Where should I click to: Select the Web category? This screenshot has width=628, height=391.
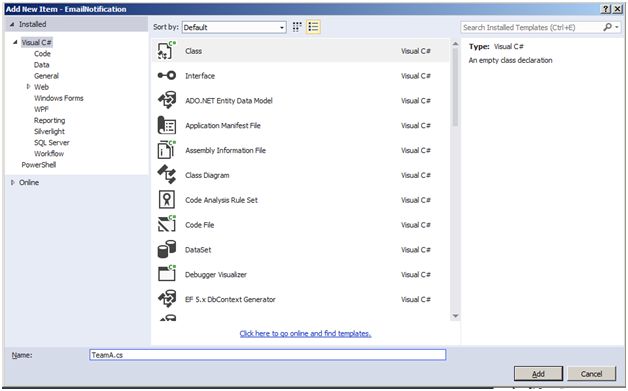coord(41,87)
